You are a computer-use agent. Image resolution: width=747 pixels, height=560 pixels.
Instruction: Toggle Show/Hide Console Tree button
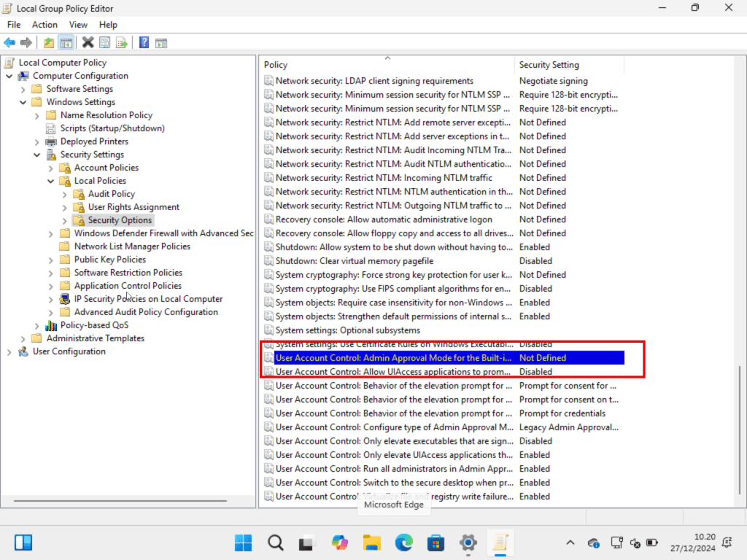(66, 43)
